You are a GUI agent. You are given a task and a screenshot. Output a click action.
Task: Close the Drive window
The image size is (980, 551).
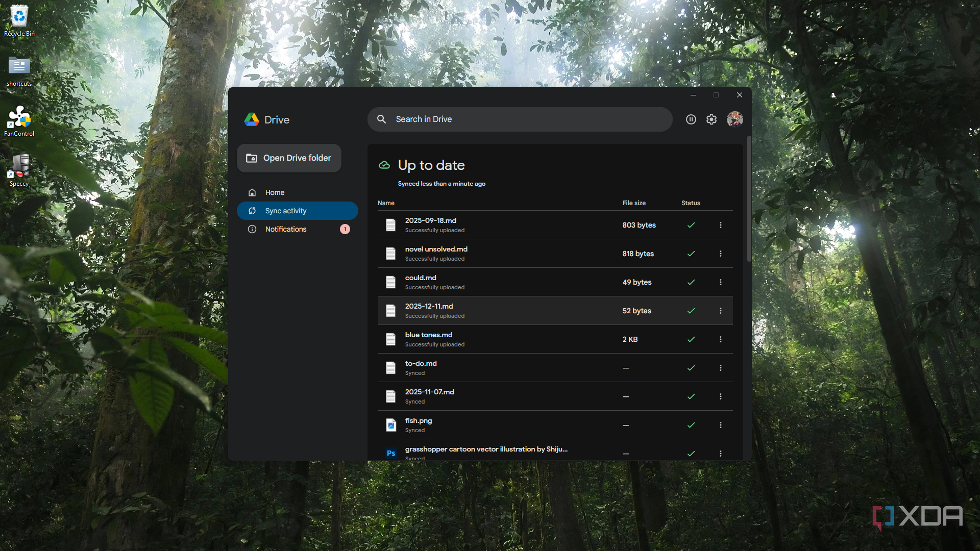pos(740,95)
